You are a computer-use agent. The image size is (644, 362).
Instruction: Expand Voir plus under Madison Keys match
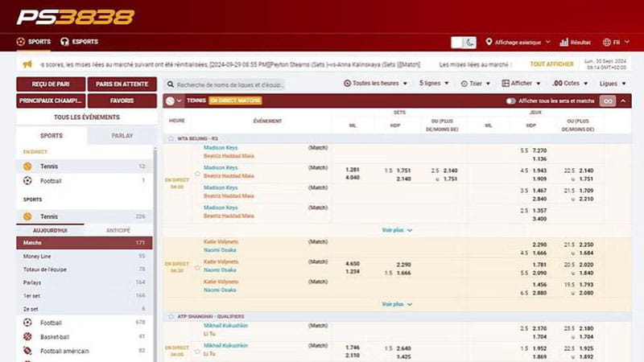[397, 230]
